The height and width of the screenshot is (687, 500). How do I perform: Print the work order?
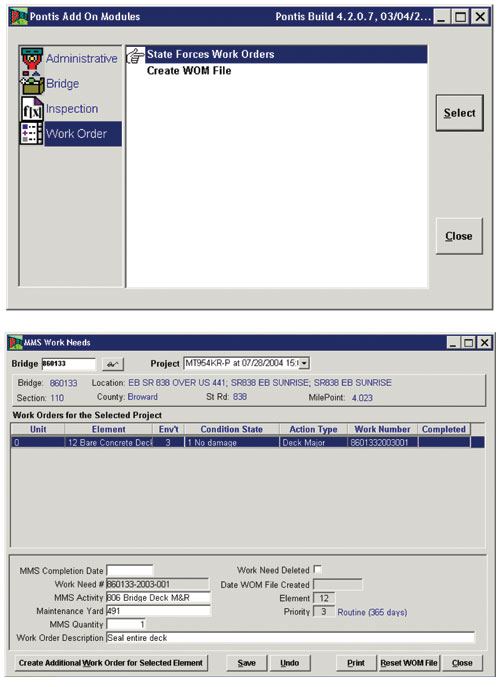tap(356, 663)
